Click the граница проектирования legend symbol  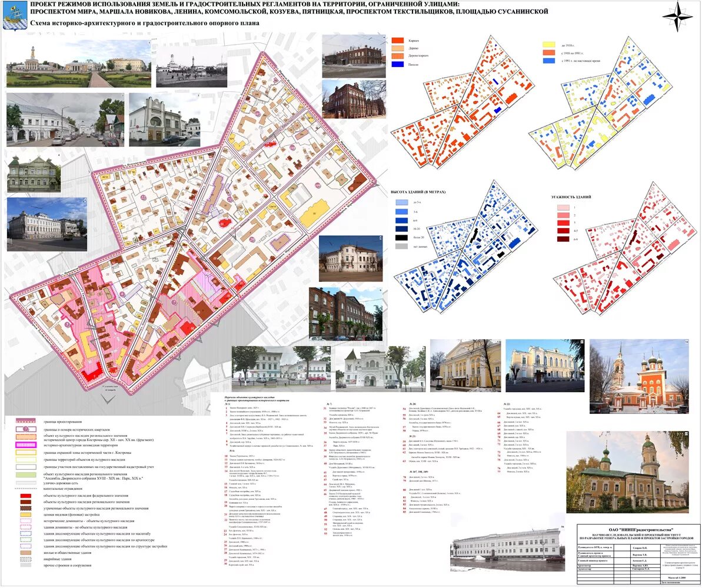point(26,422)
